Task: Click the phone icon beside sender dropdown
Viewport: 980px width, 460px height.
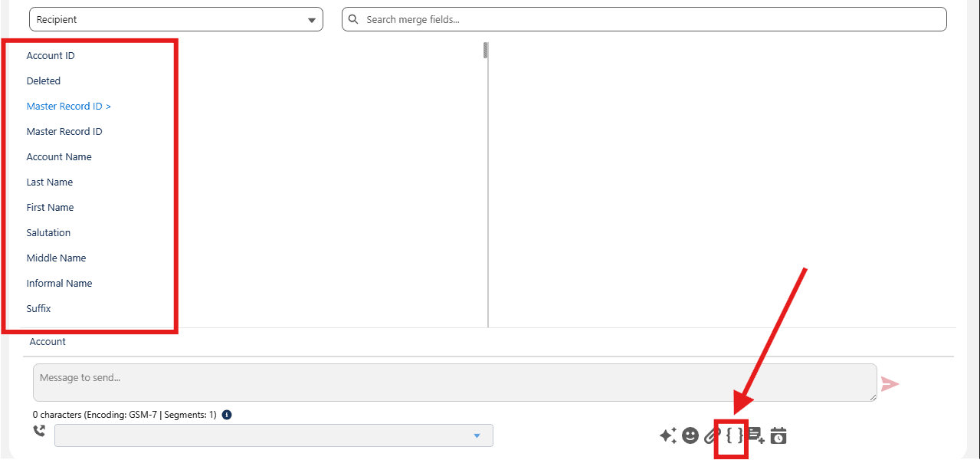Action: click(x=40, y=432)
